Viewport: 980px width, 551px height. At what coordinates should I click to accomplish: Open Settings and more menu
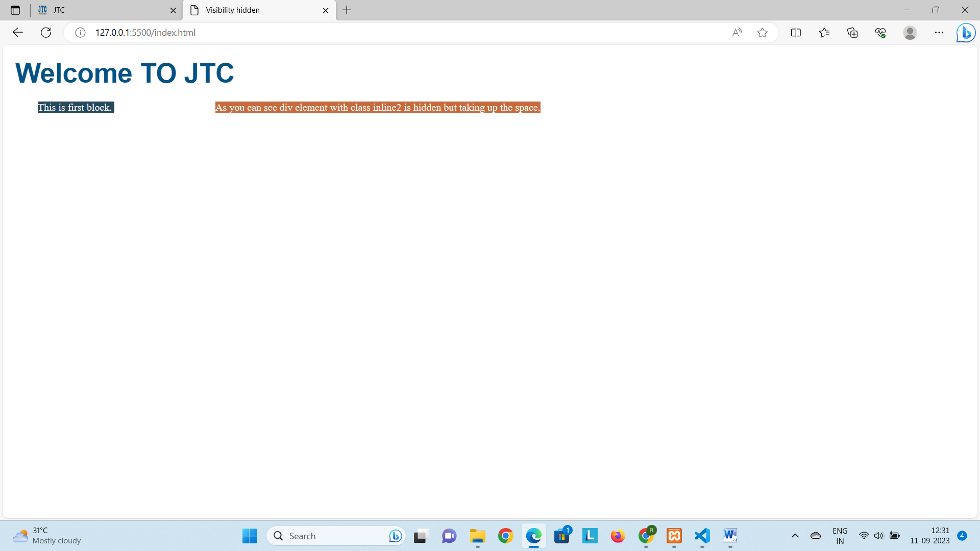[x=939, y=33]
